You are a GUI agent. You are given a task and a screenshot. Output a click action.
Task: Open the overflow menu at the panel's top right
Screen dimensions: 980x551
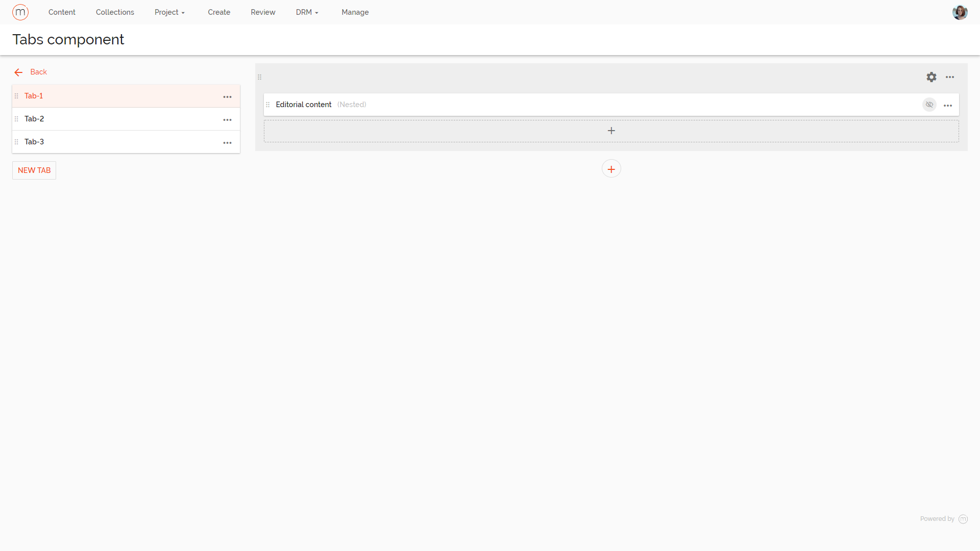(x=950, y=77)
